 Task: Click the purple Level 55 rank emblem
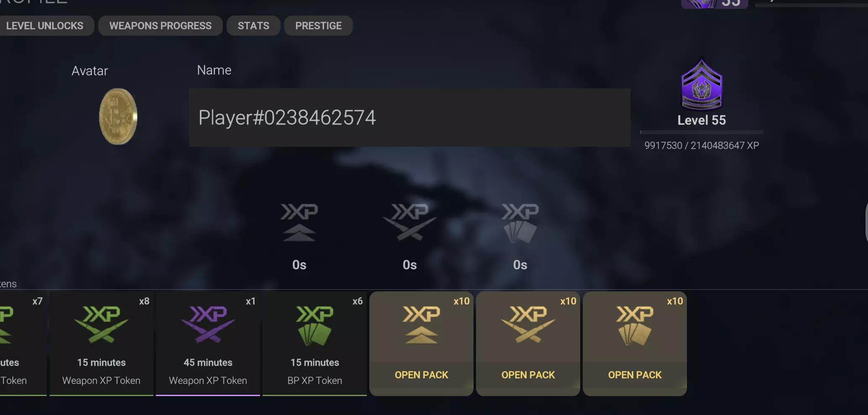[701, 84]
